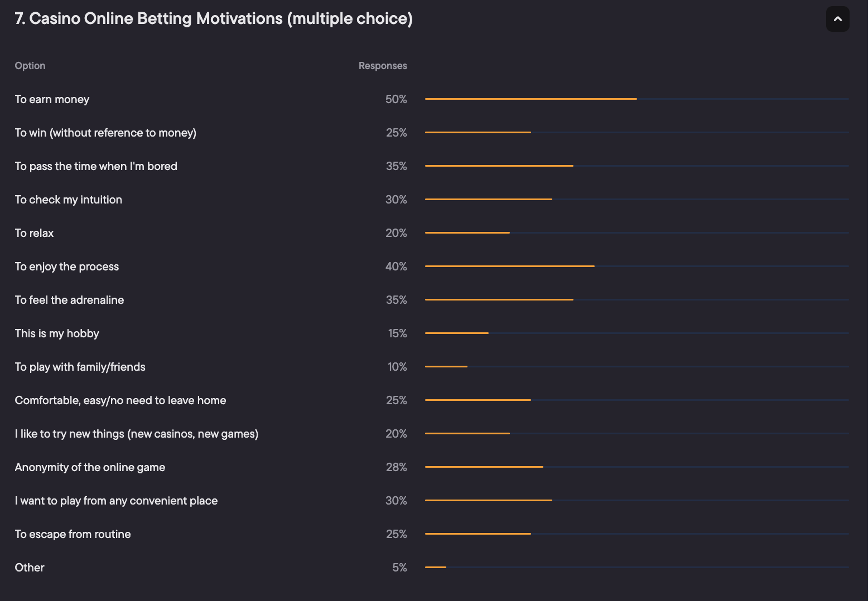868x601 pixels.
Task: Click the 'Other' option label
Action: (x=30, y=568)
